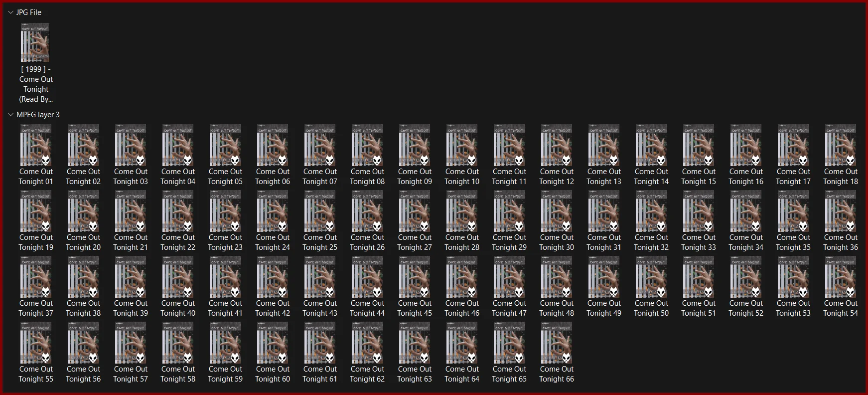Click the "Come Out Tonight 32" file name

651,242
